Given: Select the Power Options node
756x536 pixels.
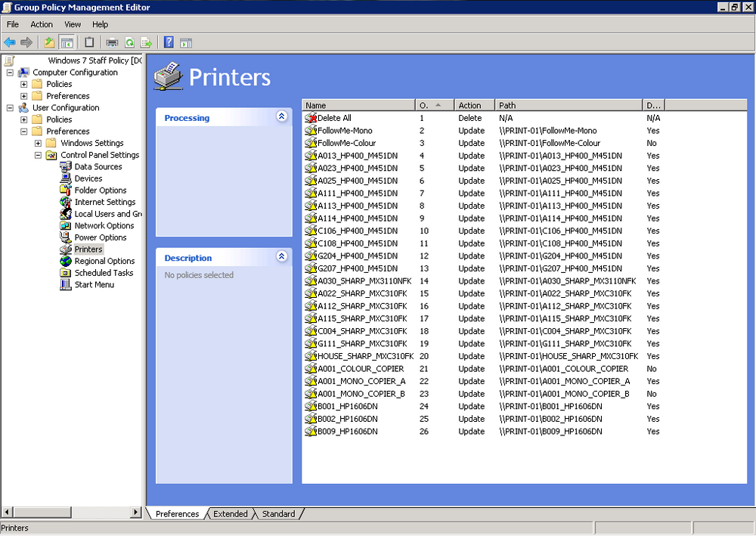Looking at the screenshot, I should (101, 237).
